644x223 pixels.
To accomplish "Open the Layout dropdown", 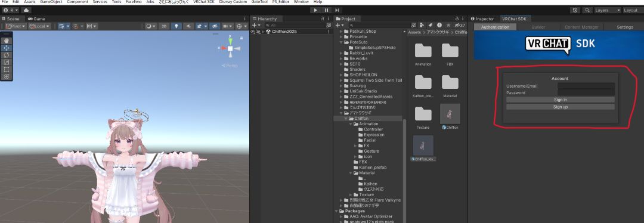I will [633, 10].
